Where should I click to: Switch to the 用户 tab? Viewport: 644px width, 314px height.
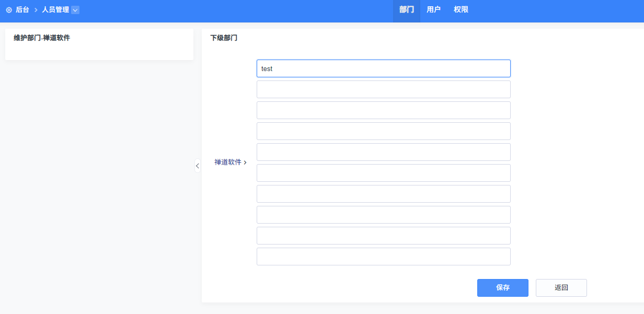(x=433, y=10)
